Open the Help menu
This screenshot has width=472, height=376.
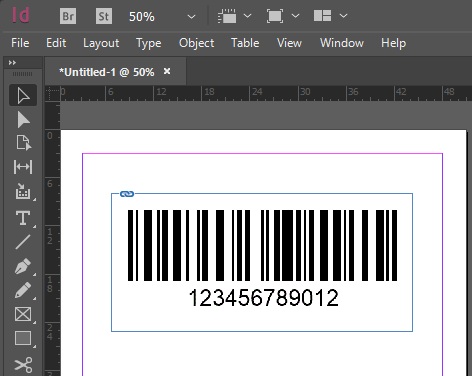pos(393,43)
